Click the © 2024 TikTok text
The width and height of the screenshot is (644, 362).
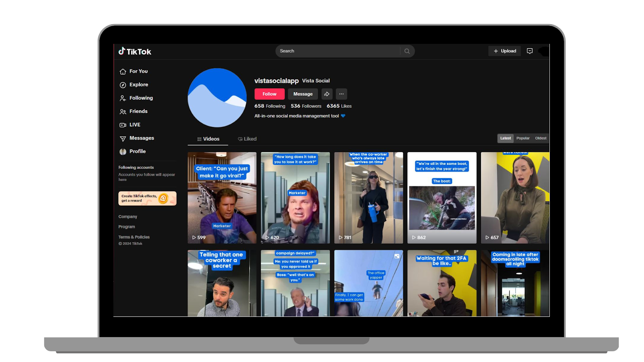pos(130,243)
